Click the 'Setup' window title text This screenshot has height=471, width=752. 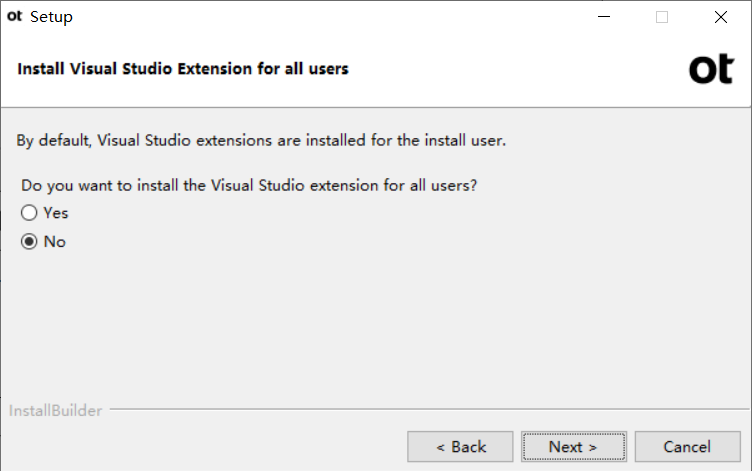click(x=51, y=17)
